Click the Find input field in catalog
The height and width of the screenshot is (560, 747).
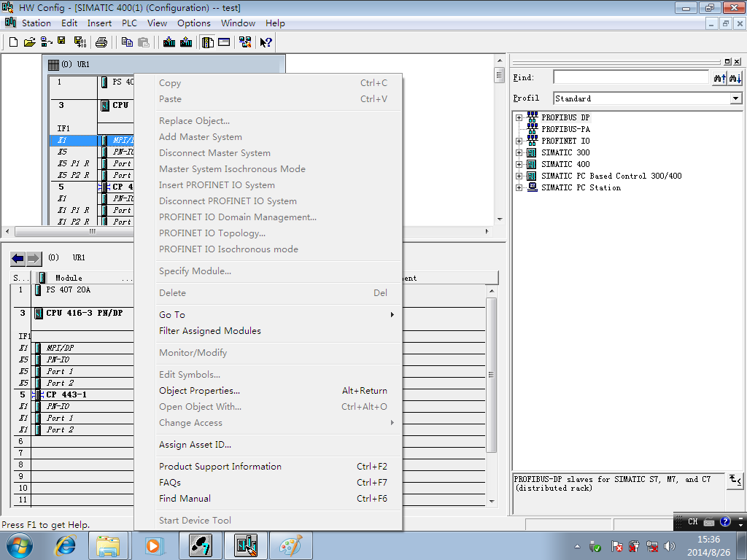point(631,77)
